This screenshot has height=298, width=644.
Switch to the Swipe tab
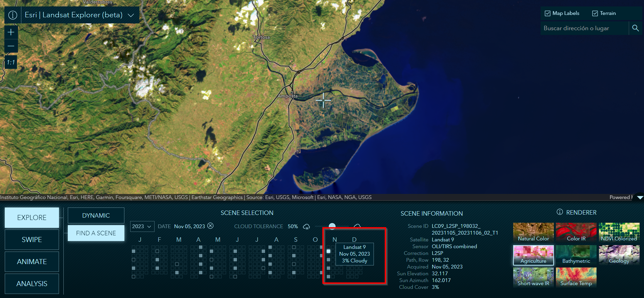pyautogui.click(x=32, y=240)
